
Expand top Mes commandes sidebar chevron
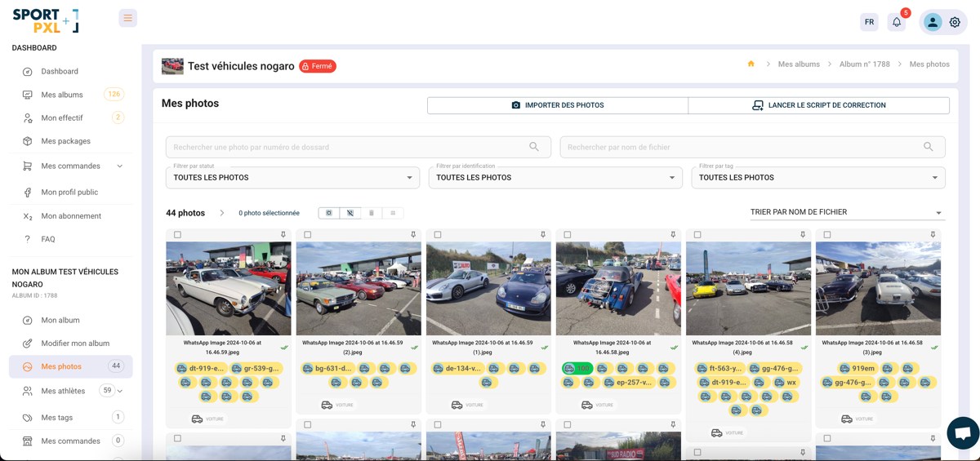120,166
